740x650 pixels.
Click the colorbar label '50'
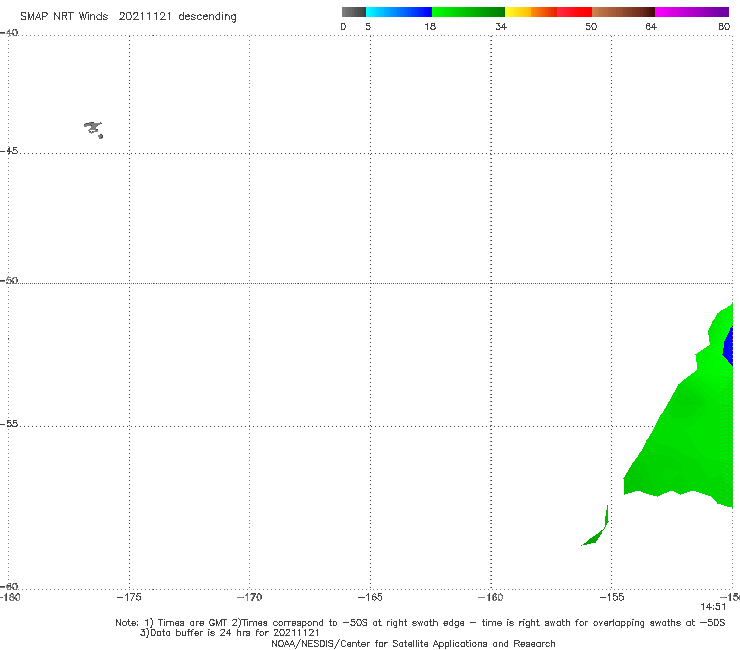point(591,26)
